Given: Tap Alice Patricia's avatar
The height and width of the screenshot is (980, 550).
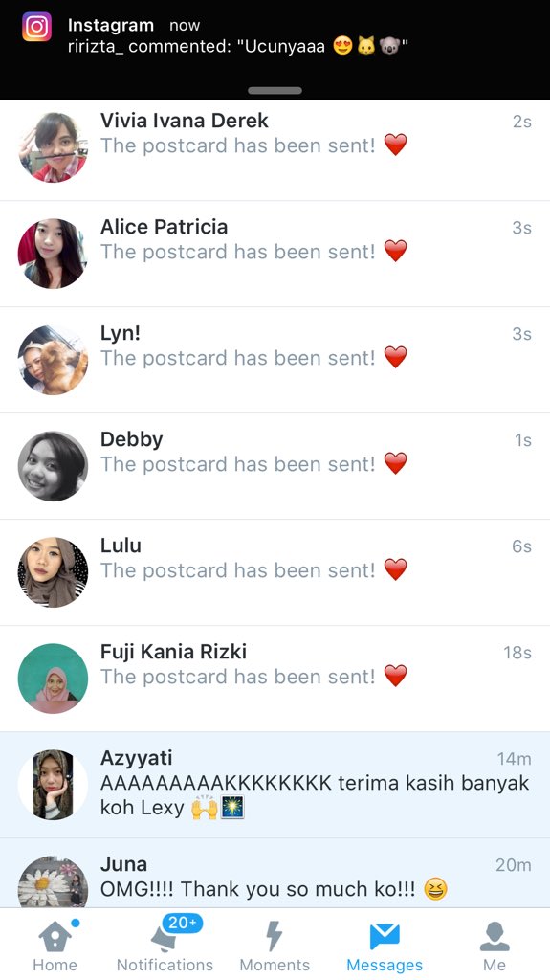Looking at the screenshot, I should click(x=54, y=254).
